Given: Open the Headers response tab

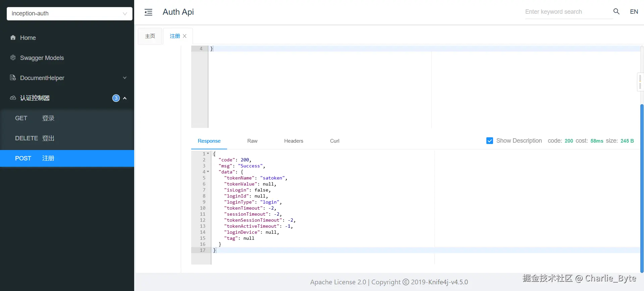Looking at the screenshot, I should click(293, 141).
